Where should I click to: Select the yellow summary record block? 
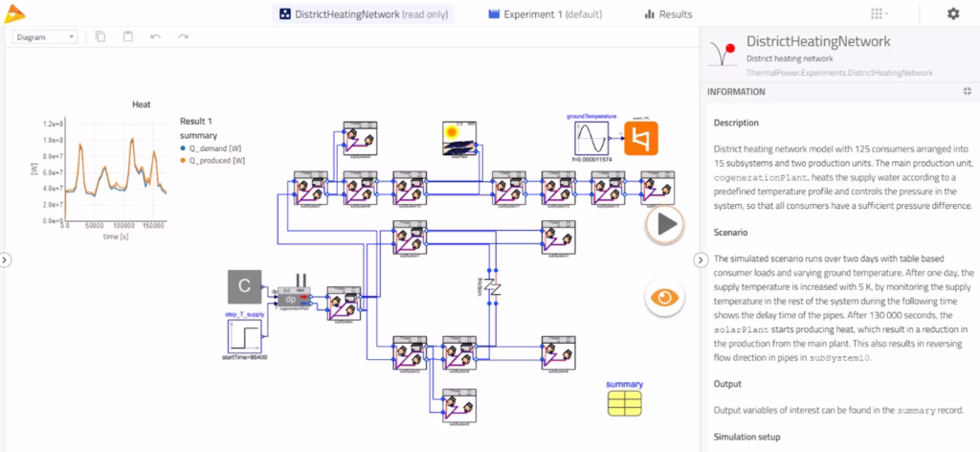(x=624, y=403)
